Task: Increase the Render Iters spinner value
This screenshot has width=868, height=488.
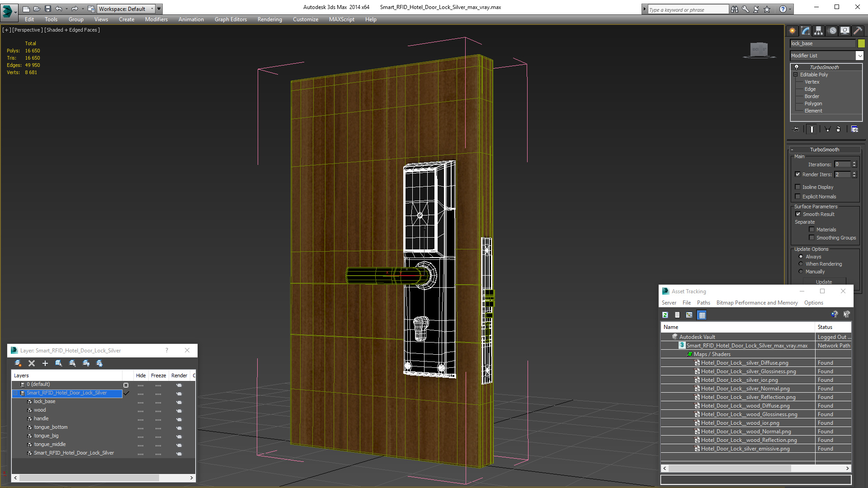Action: coord(854,173)
